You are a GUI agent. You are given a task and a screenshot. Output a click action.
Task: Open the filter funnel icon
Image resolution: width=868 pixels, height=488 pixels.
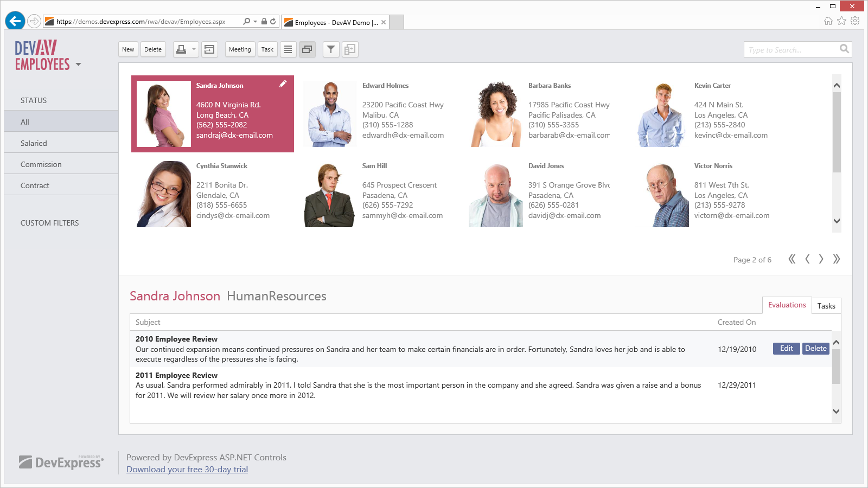[x=331, y=49]
